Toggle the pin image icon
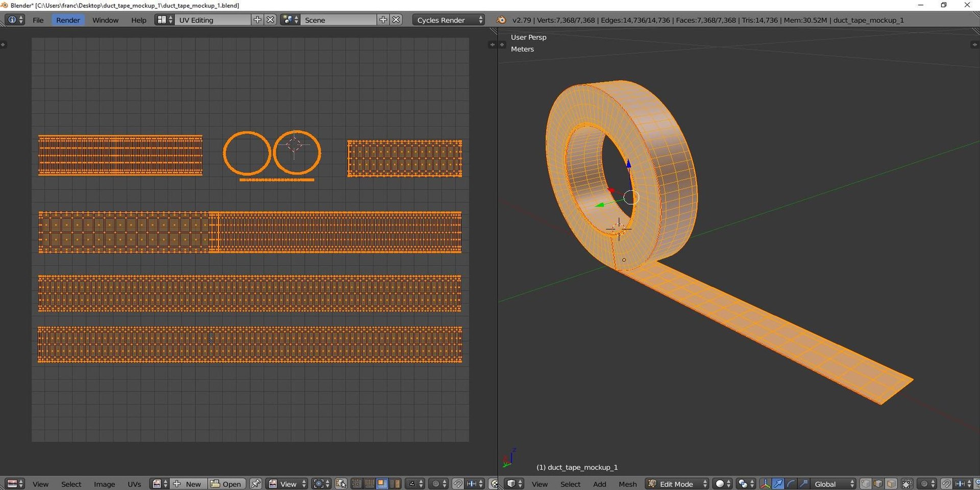Image resolution: width=980 pixels, height=490 pixels. [256, 484]
